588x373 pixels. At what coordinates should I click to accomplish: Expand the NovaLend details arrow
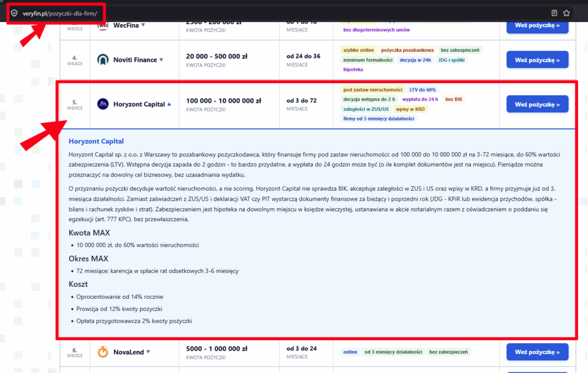point(148,352)
